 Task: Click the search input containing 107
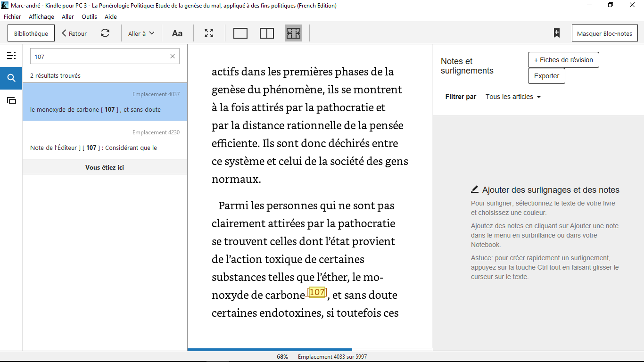point(99,57)
